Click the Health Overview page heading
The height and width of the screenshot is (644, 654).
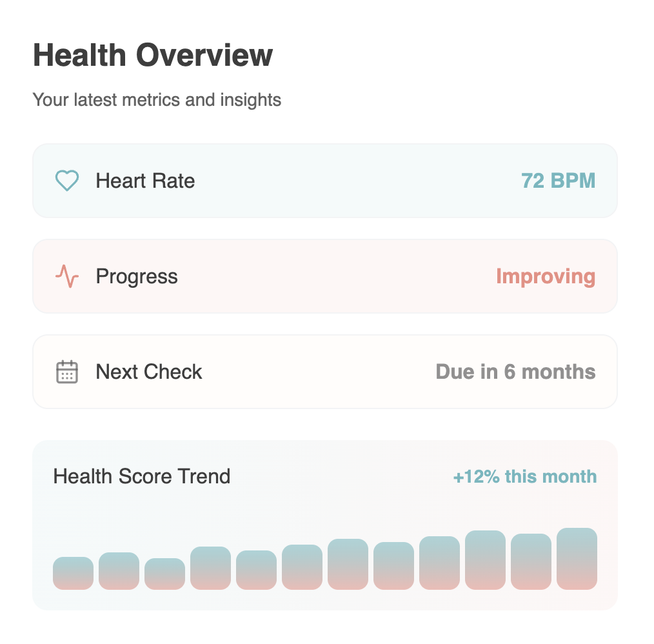click(x=153, y=55)
